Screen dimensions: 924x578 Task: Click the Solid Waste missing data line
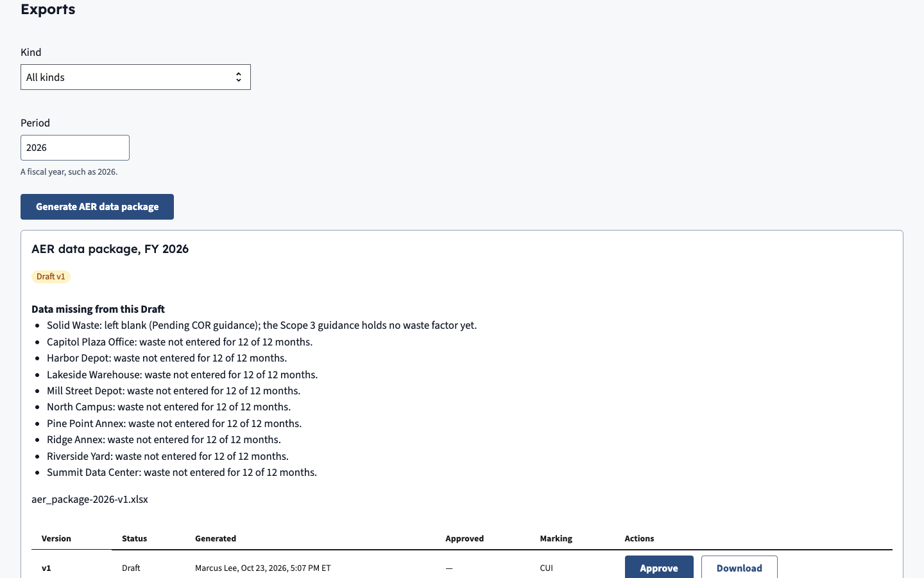coord(262,326)
